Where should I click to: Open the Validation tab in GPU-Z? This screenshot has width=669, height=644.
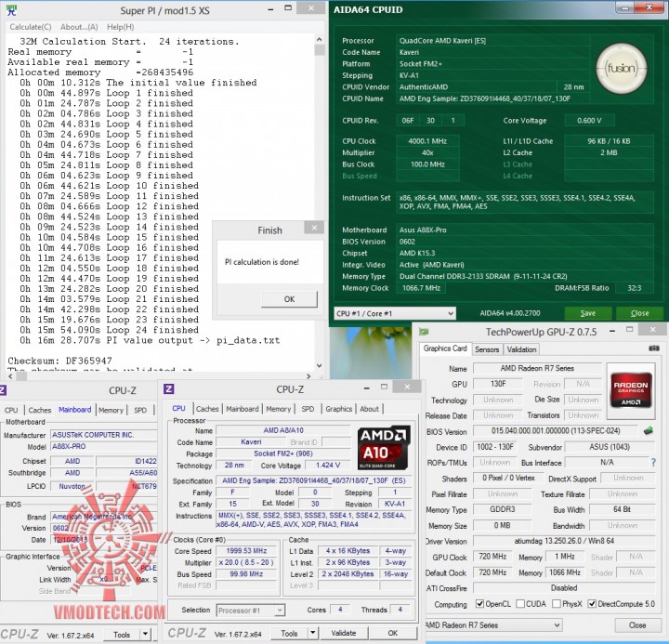pyautogui.click(x=521, y=349)
